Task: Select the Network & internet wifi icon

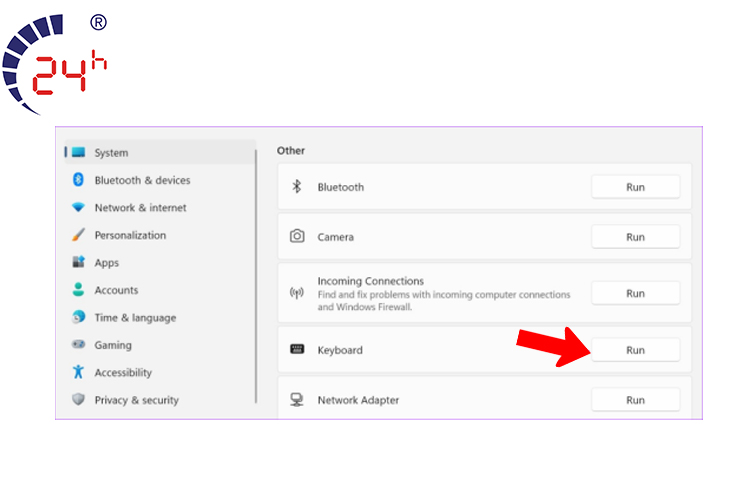Action: pyautogui.click(x=78, y=208)
